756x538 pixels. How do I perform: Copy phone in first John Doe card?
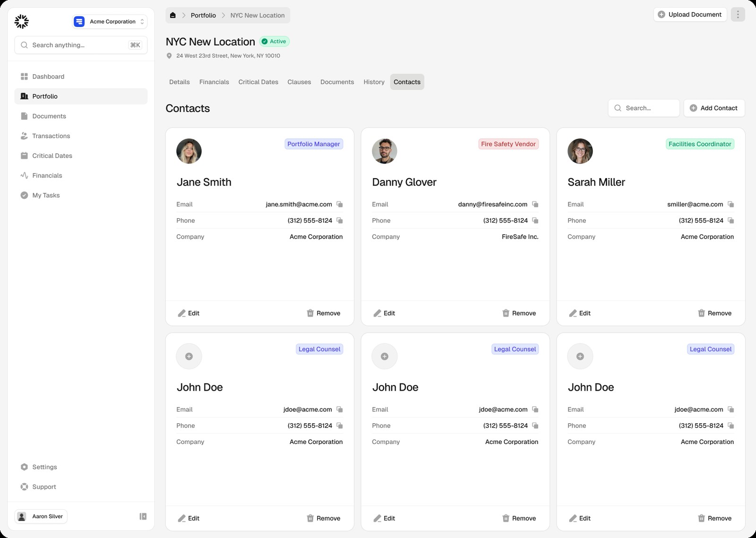(340, 426)
